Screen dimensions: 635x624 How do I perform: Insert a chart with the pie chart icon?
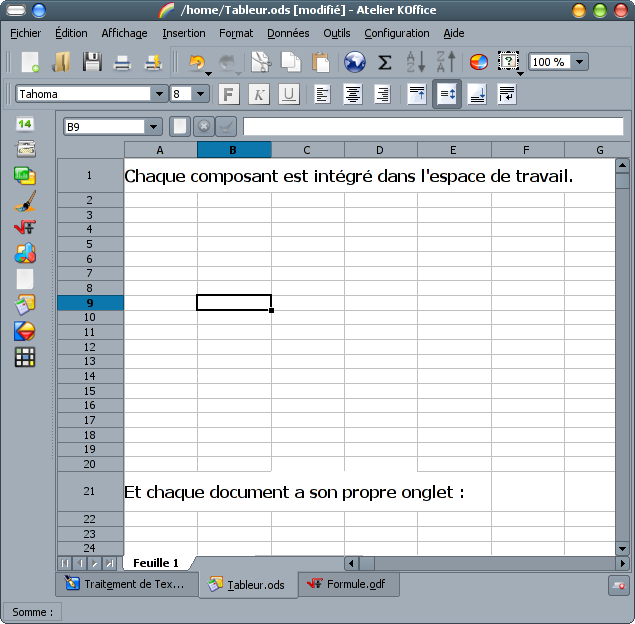pyautogui.click(x=479, y=62)
